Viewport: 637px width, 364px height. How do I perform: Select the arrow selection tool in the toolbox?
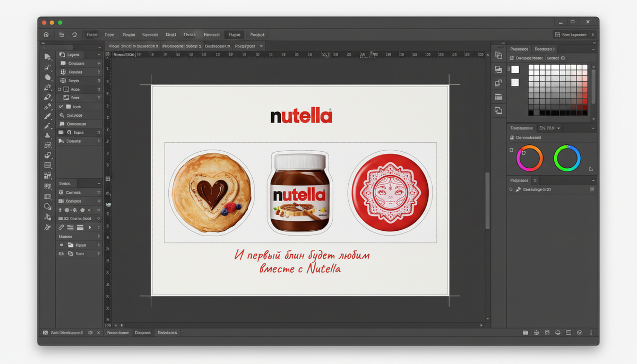coord(47,56)
